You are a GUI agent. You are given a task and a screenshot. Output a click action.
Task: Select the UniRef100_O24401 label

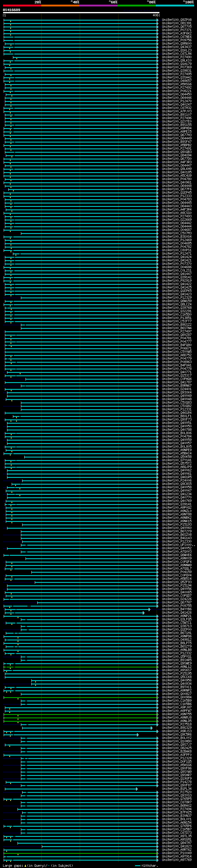click(176, 389)
